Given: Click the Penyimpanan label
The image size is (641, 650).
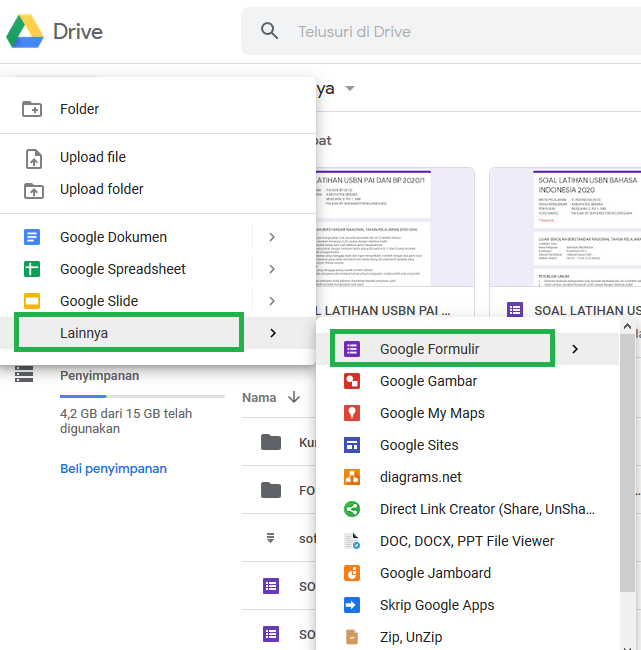Looking at the screenshot, I should 100,376.
